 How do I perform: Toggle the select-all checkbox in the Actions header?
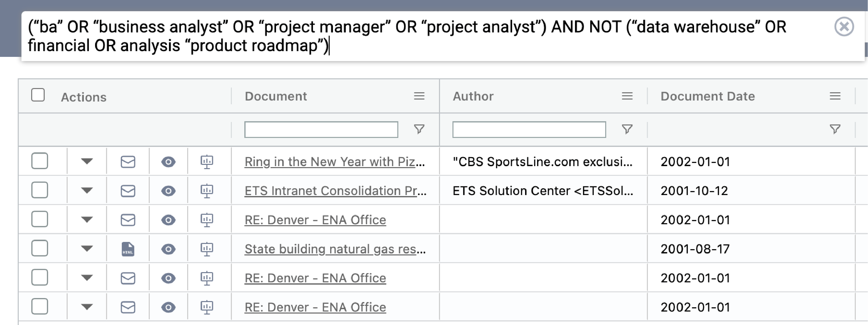[38, 95]
